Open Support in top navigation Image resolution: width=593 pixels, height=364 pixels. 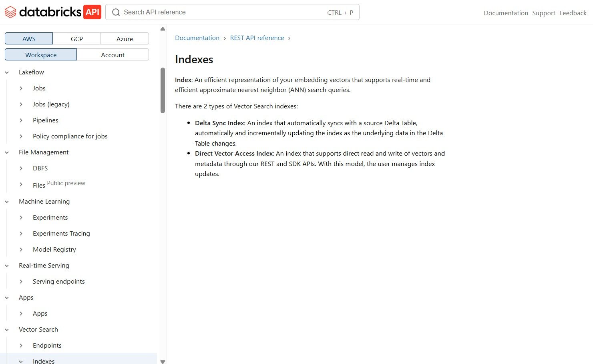pos(543,13)
